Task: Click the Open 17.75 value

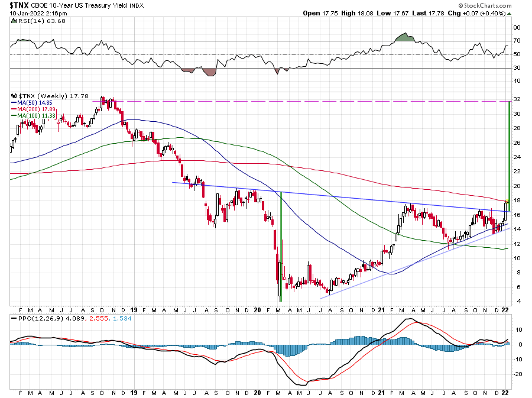Action: point(320,13)
